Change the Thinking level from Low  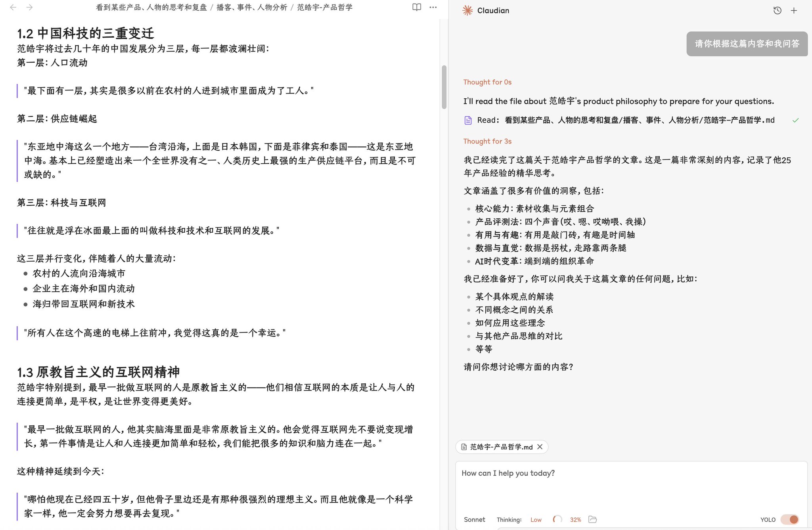[x=536, y=519]
